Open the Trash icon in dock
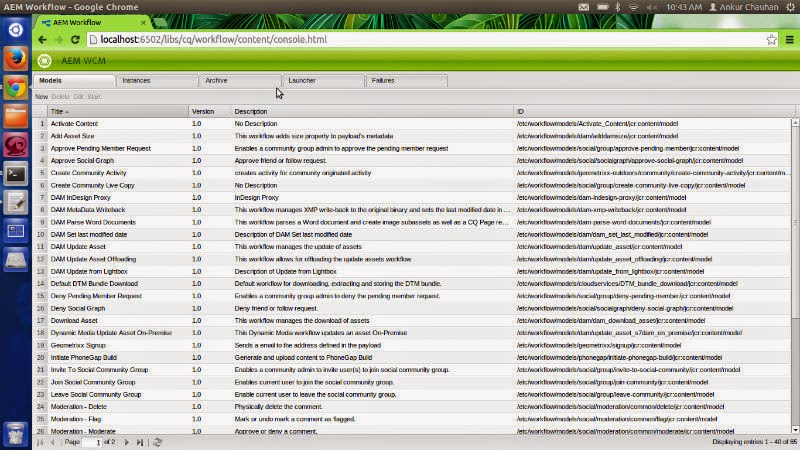800x450 pixels. pos(15,434)
